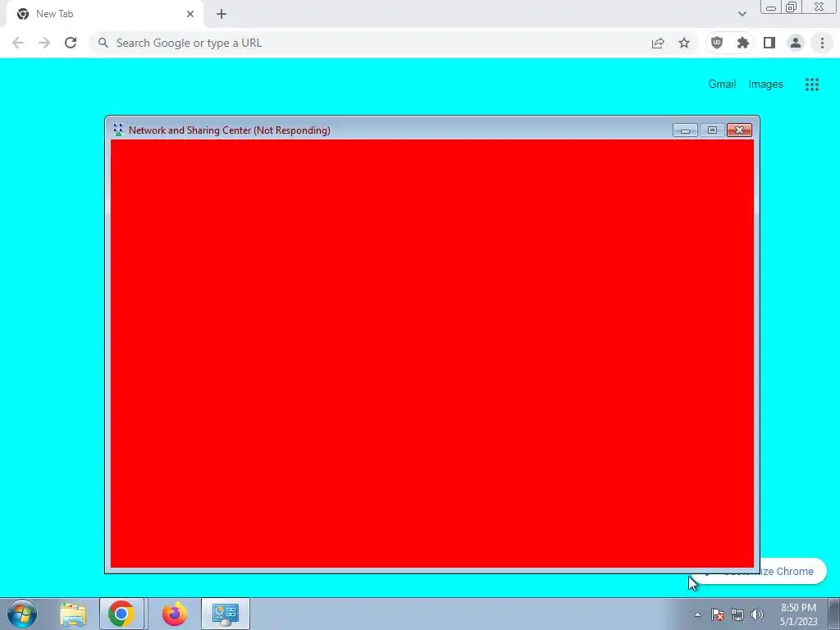Switch to Chrome in the taskbar

pos(121,614)
